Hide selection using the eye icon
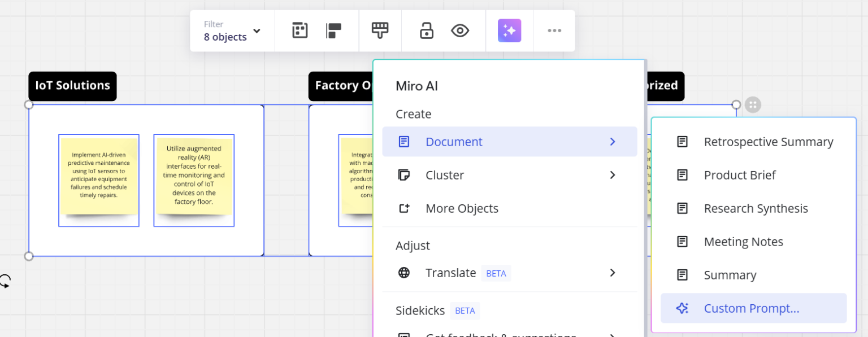868x337 pixels. click(x=459, y=30)
